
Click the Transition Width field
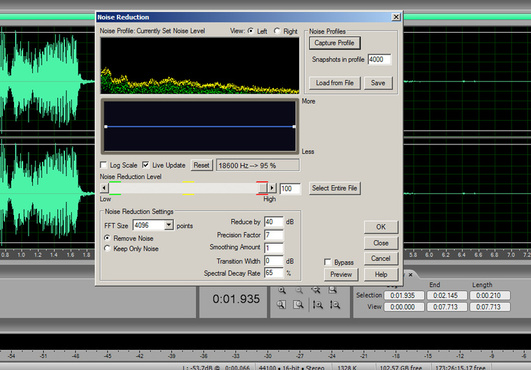(274, 261)
